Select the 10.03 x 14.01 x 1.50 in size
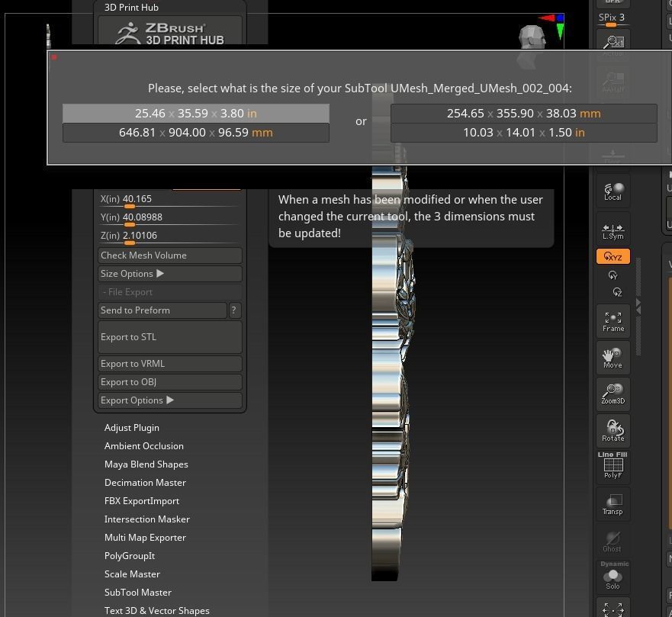The width and height of the screenshot is (672, 617). click(524, 133)
